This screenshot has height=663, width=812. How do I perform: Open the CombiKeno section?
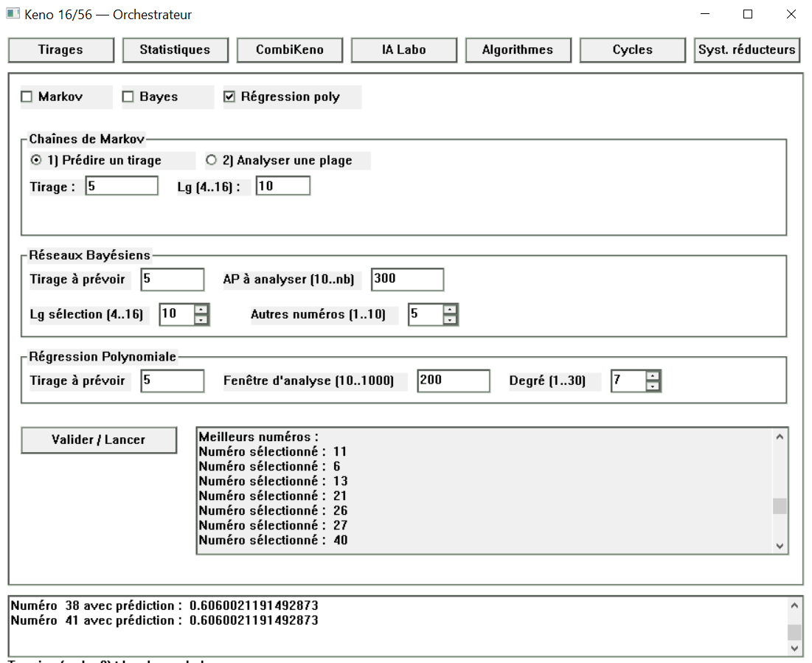(289, 50)
